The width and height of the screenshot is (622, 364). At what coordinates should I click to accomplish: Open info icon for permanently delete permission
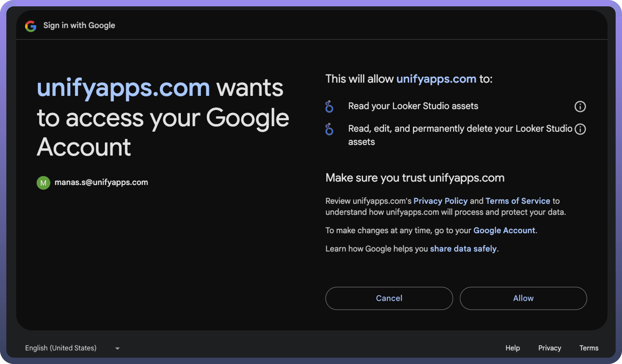click(x=580, y=129)
